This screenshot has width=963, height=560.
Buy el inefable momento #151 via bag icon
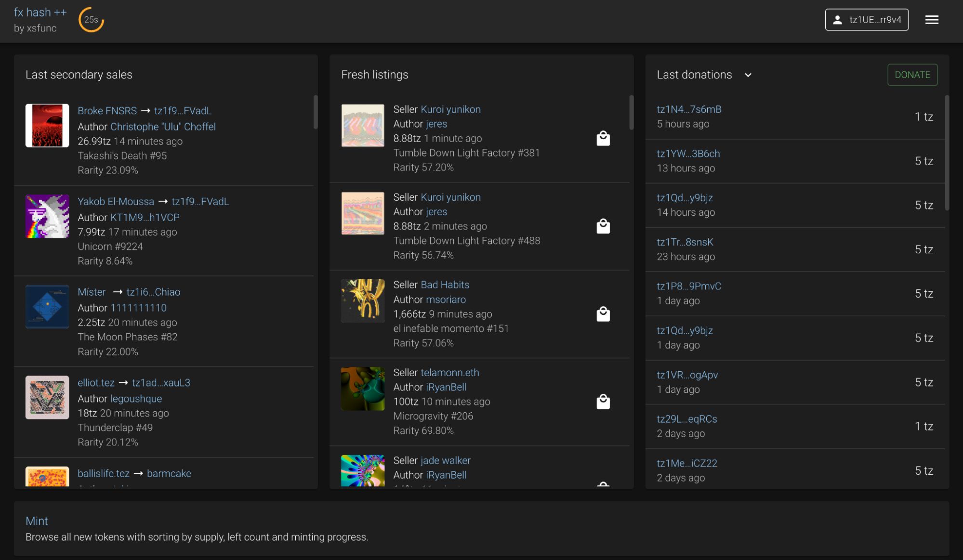click(x=603, y=314)
